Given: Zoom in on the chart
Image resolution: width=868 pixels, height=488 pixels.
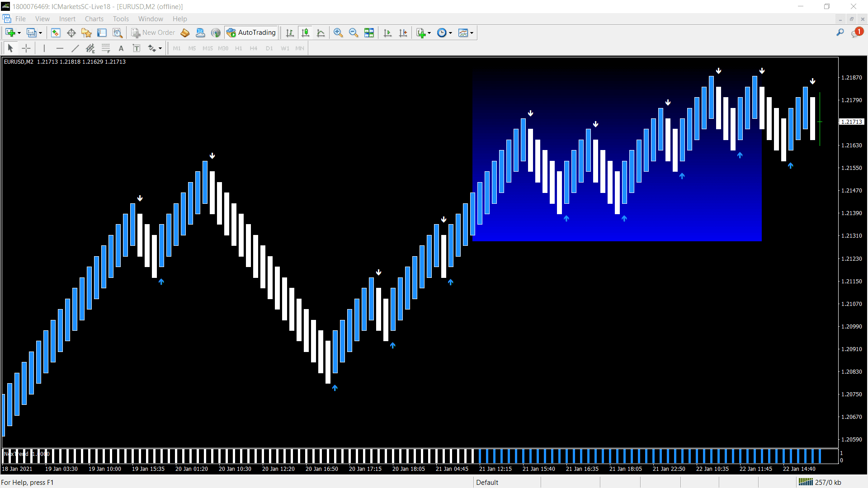Looking at the screenshot, I should 338,33.
